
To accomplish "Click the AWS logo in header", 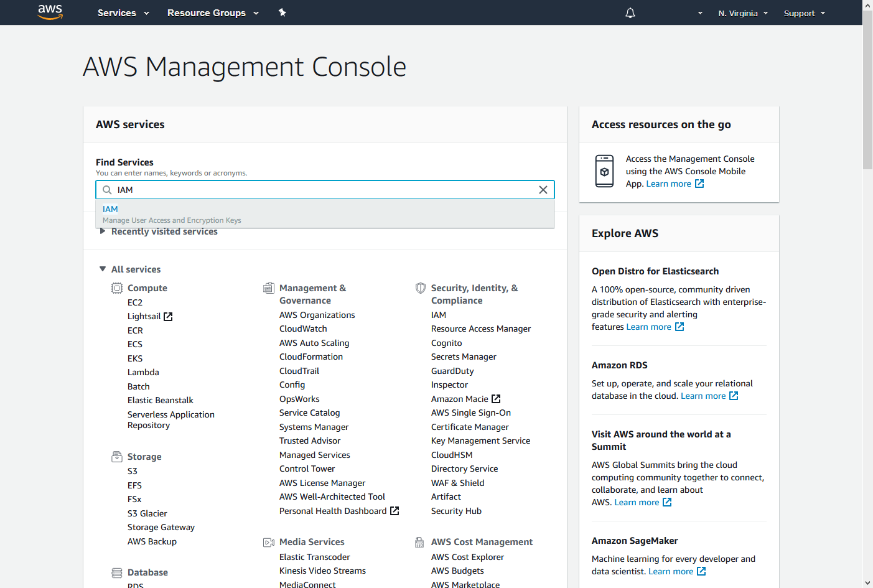I will 50,12.
